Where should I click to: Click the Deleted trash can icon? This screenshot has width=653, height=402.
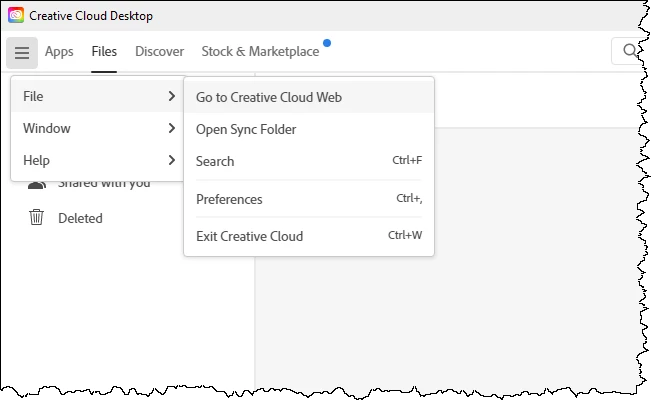(x=36, y=217)
